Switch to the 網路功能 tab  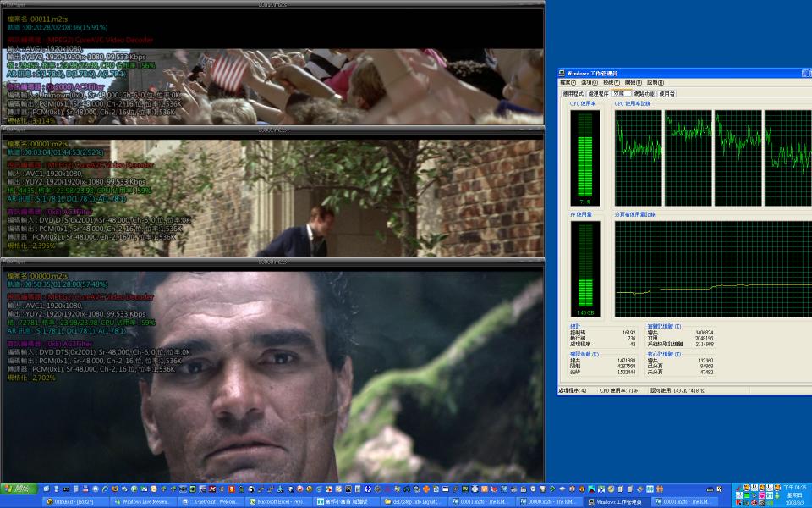(x=645, y=95)
